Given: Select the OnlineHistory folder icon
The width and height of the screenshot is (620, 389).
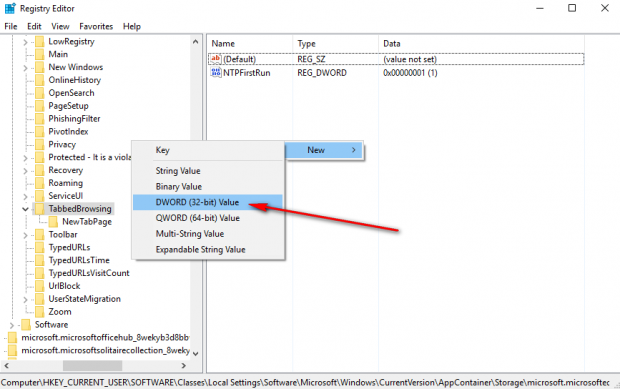Looking at the screenshot, I should tap(40, 80).
